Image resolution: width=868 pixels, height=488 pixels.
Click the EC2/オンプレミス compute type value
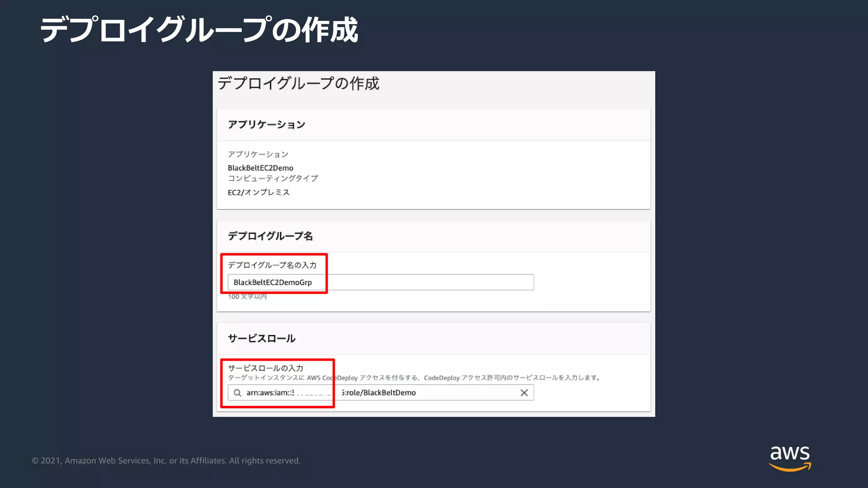259,192
